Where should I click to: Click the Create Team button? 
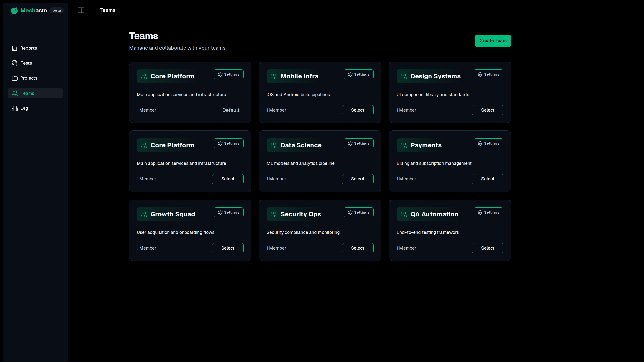(x=493, y=40)
